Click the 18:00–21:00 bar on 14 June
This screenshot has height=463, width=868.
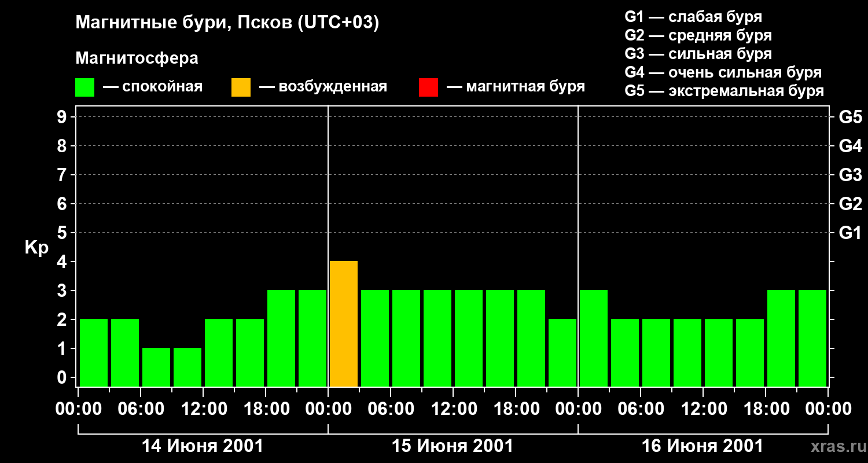click(281, 338)
